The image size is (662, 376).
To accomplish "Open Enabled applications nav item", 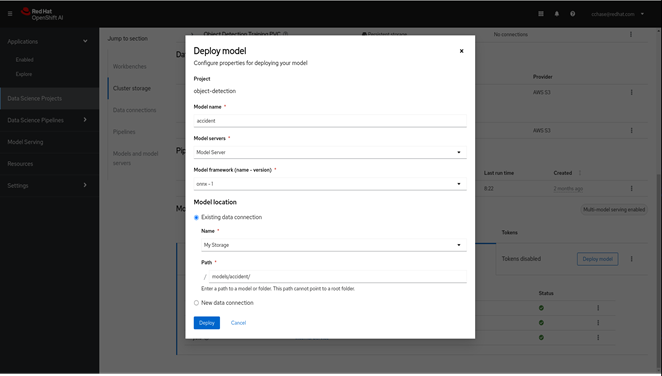I will pyautogui.click(x=24, y=60).
